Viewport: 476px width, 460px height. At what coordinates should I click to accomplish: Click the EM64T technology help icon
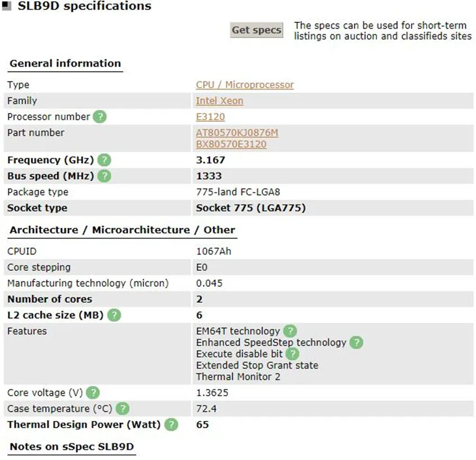tap(290, 331)
